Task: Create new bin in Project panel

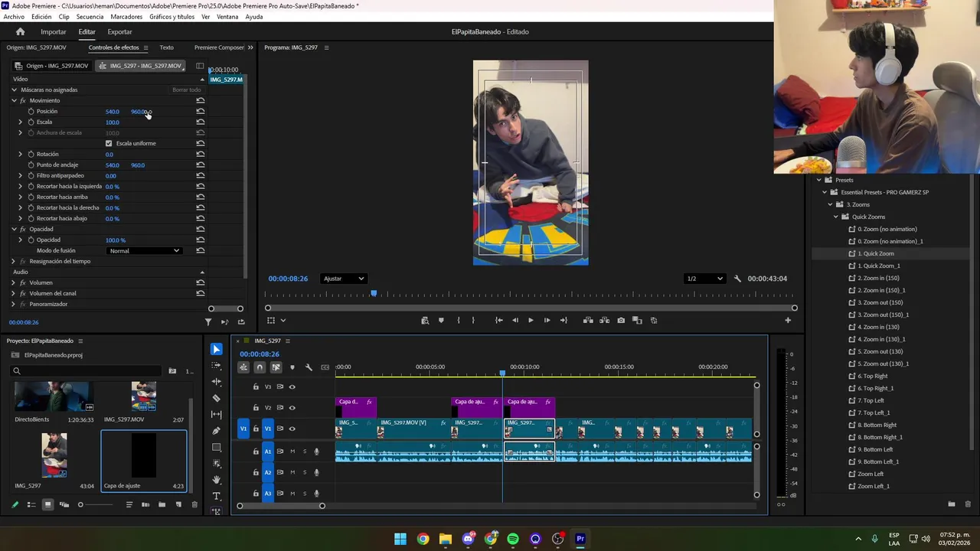Action: pos(162,504)
